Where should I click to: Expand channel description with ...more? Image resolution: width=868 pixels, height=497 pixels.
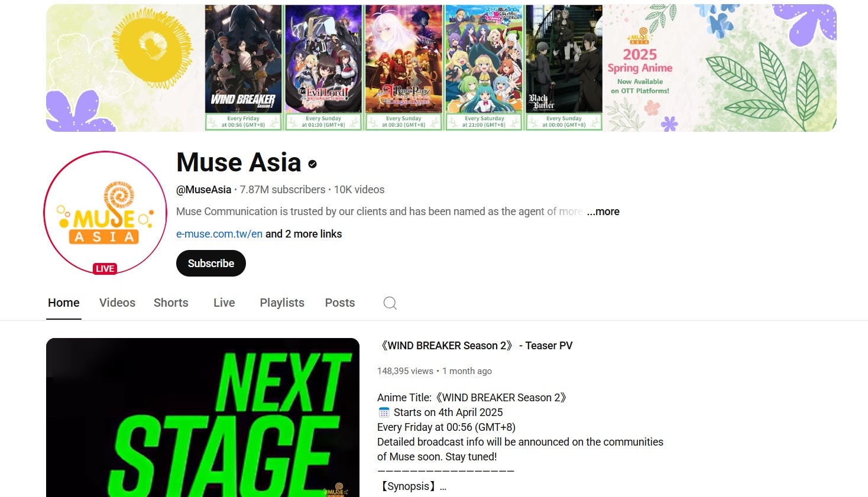point(603,212)
